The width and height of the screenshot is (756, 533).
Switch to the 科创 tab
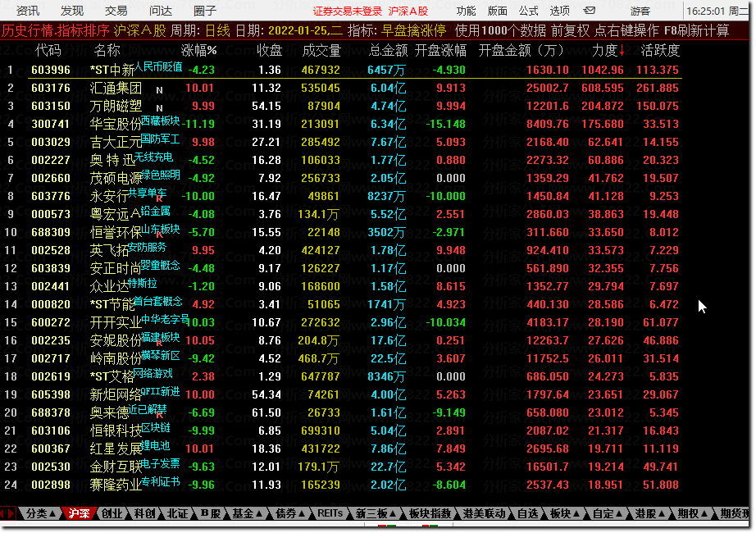[144, 513]
